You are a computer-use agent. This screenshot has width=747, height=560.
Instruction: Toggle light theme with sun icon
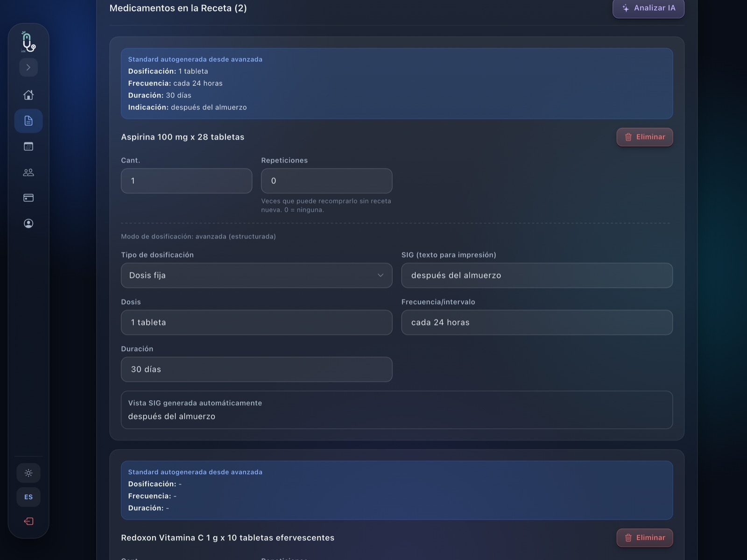click(x=28, y=473)
